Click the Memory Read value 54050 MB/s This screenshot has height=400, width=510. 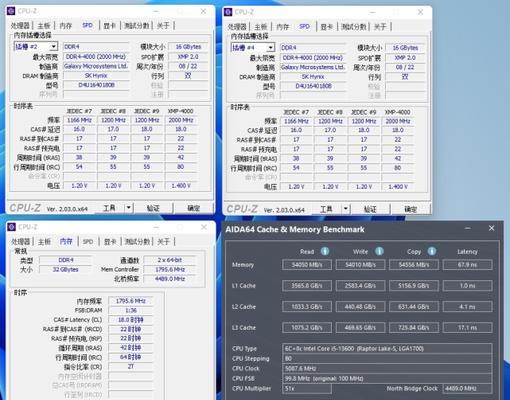click(x=307, y=265)
